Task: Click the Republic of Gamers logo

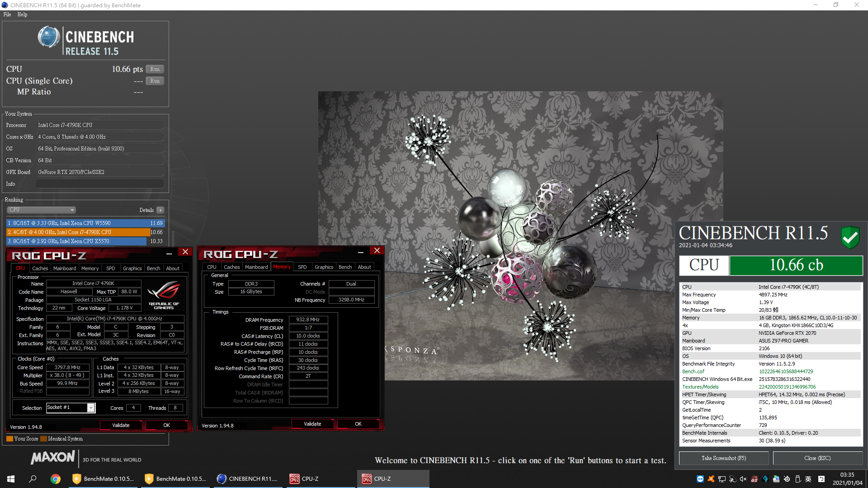Action: point(164,295)
